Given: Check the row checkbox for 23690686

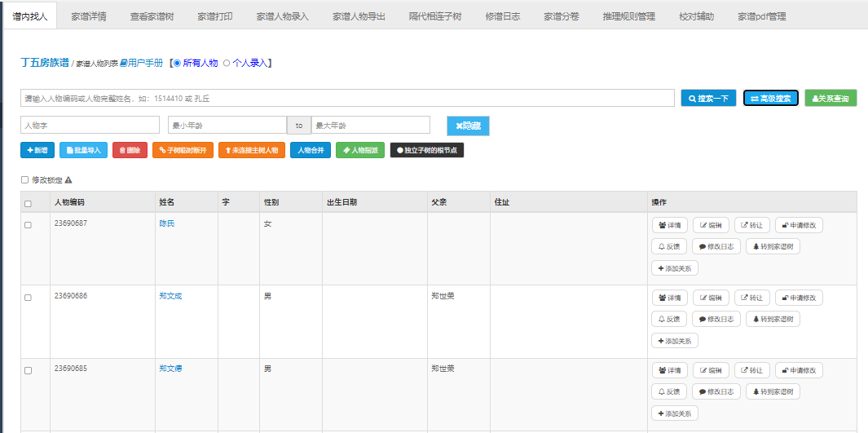Looking at the screenshot, I should coord(28,298).
